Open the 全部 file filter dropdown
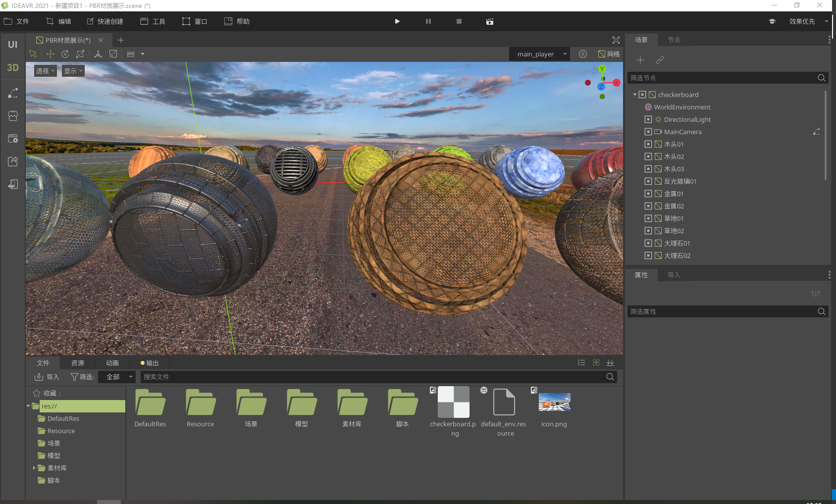This screenshot has height=504, width=836. [x=116, y=377]
